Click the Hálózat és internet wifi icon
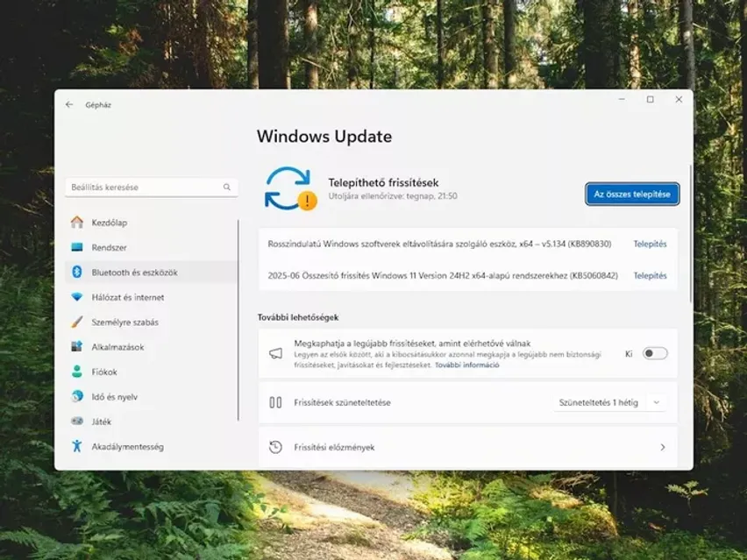Image resolution: width=747 pixels, height=560 pixels. coord(76,297)
